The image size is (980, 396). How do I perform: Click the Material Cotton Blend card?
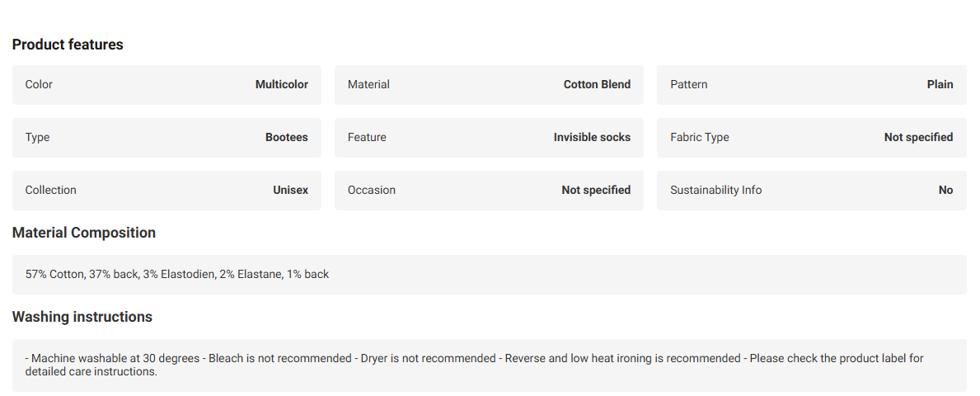(489, 84)
